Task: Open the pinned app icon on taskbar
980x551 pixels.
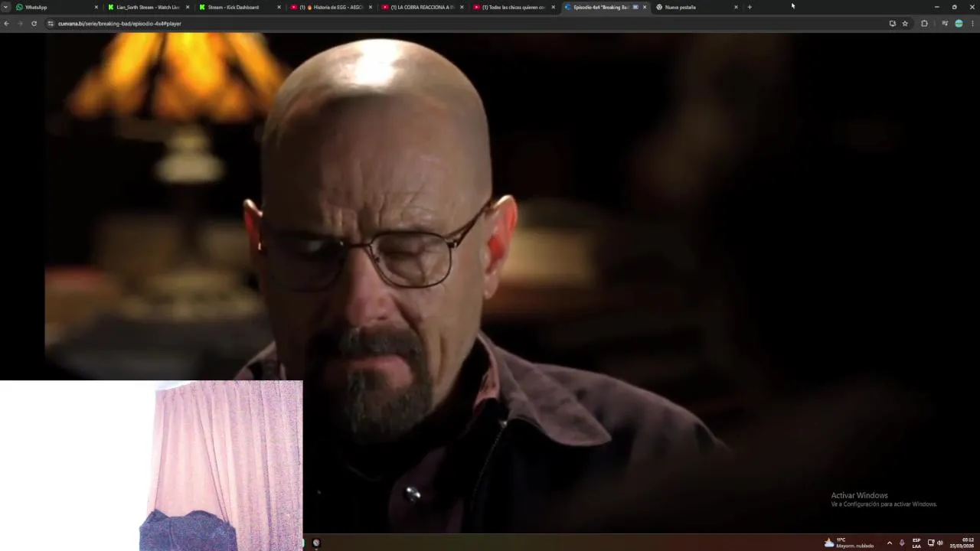Action: click(316, 543)
